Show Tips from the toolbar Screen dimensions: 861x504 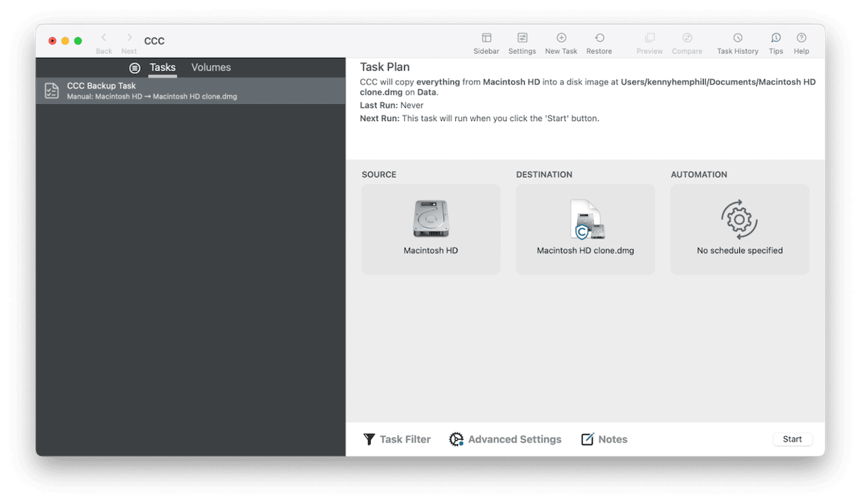[x=776, y=38]
